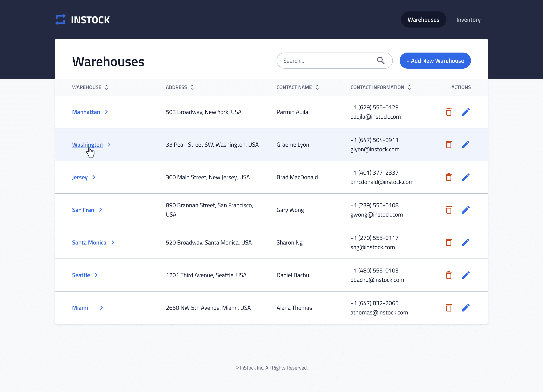
Task: Sort by Contact Information column
Action: click(409, 87)
